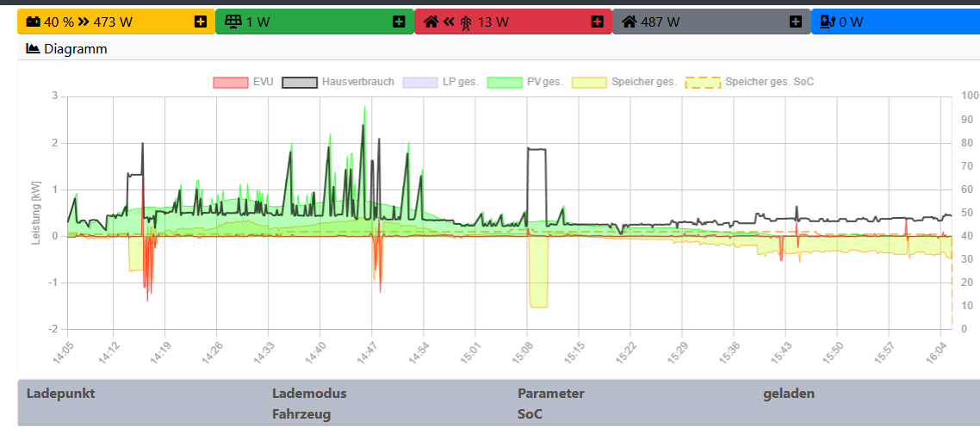Click the Lademodus column header
This screenshot has height=441, width=980.
[309, 394]
